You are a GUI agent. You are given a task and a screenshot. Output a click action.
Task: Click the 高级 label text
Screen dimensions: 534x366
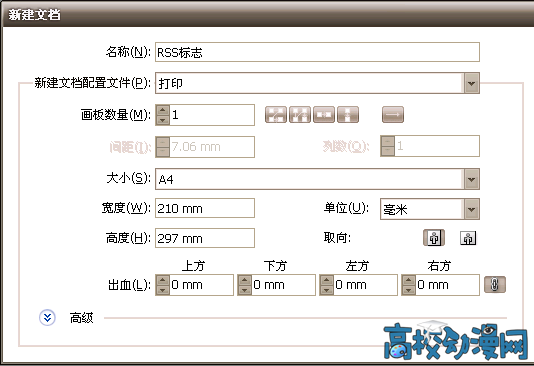click(x=81, y=318)
